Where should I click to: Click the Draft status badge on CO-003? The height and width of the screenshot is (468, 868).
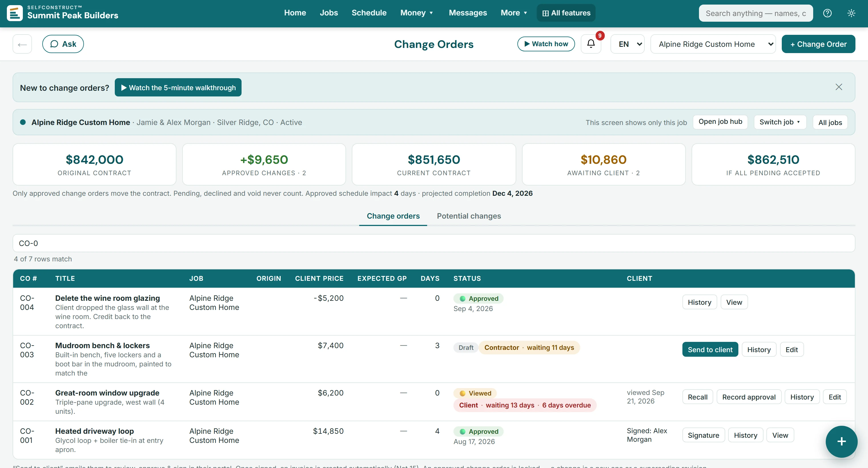(x=466, y=348)
